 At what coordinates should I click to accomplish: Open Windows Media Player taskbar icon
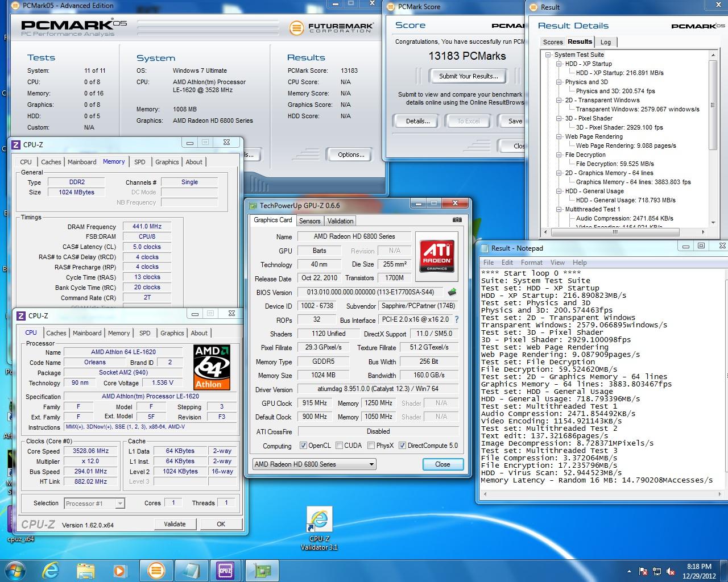pyautogui.click(x=119, y=570)
